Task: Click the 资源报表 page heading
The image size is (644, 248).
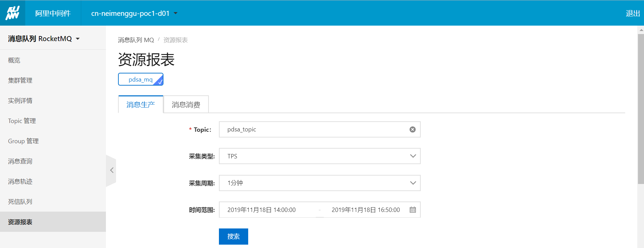Action: click(x=146, y=60)
